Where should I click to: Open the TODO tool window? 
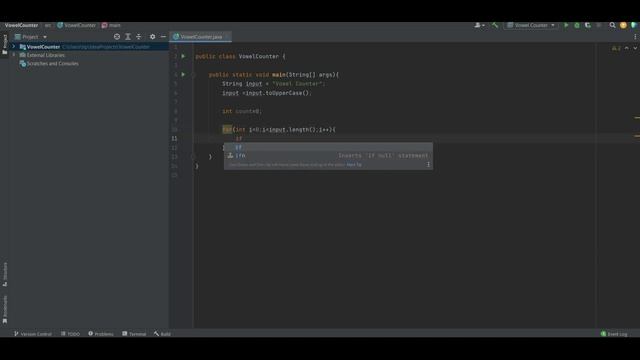coord(70,334)
